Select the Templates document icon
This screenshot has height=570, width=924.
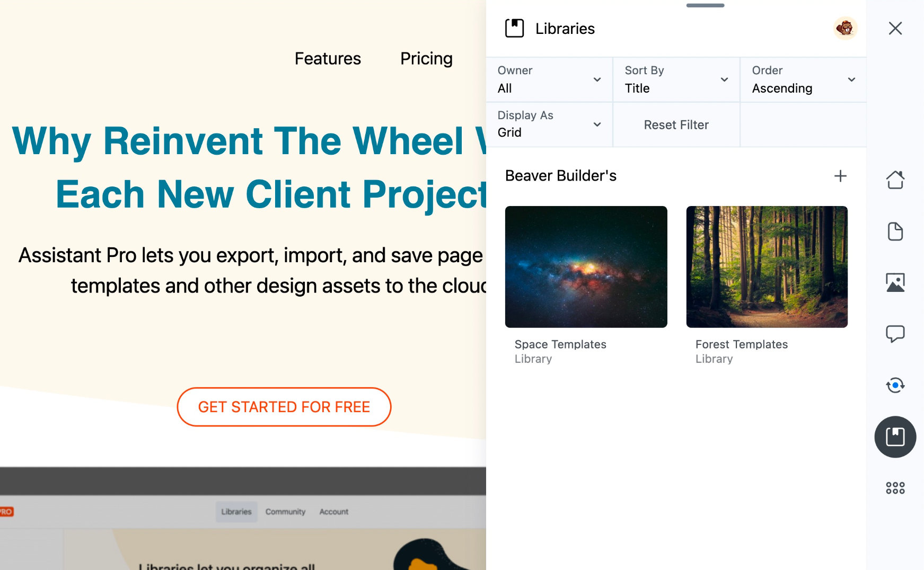pos(895,231)
